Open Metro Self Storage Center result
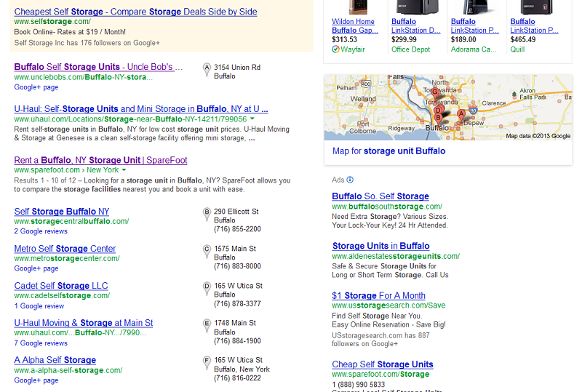Viewport: 582px width, 392px height. [65, 248]
